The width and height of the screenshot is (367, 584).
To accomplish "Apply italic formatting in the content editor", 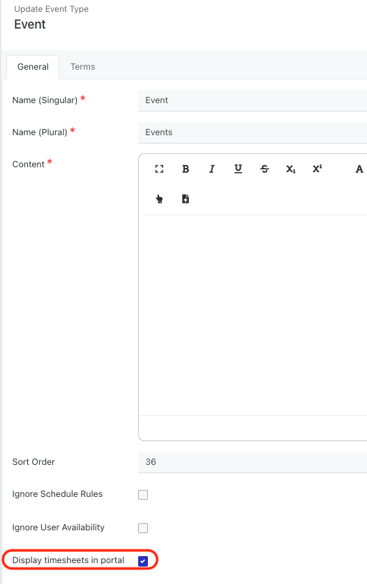I will point(212,169).
